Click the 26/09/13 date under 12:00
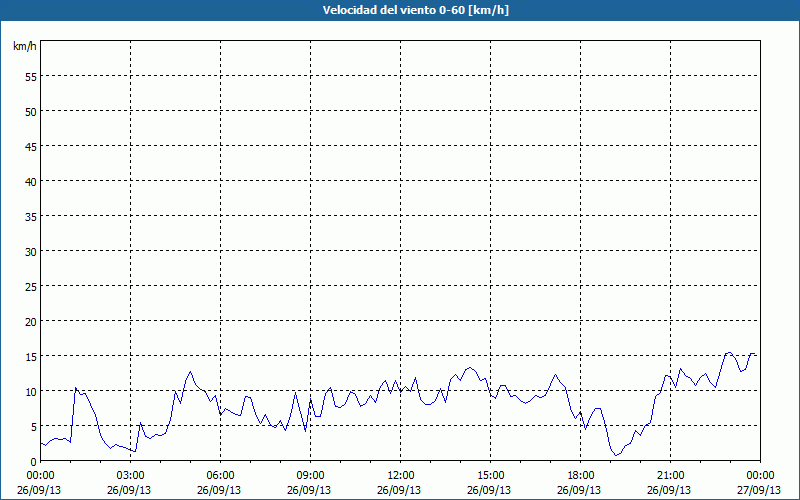This screenshot has width=800, height=500. pos(399,490)
